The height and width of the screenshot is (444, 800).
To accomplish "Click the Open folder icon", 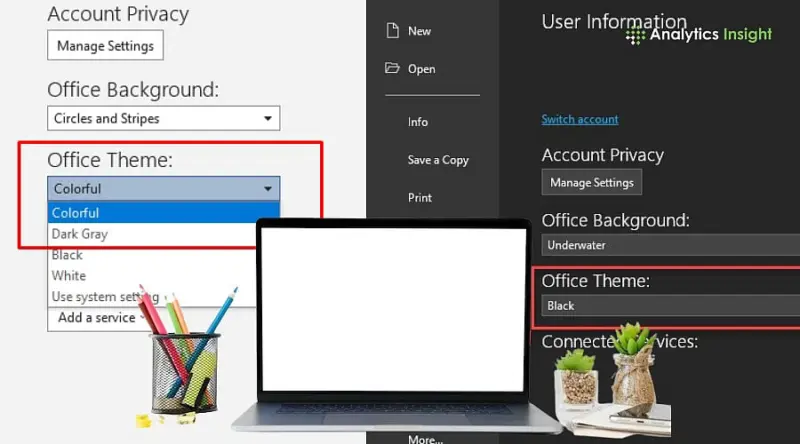I will tap(391, 69).
